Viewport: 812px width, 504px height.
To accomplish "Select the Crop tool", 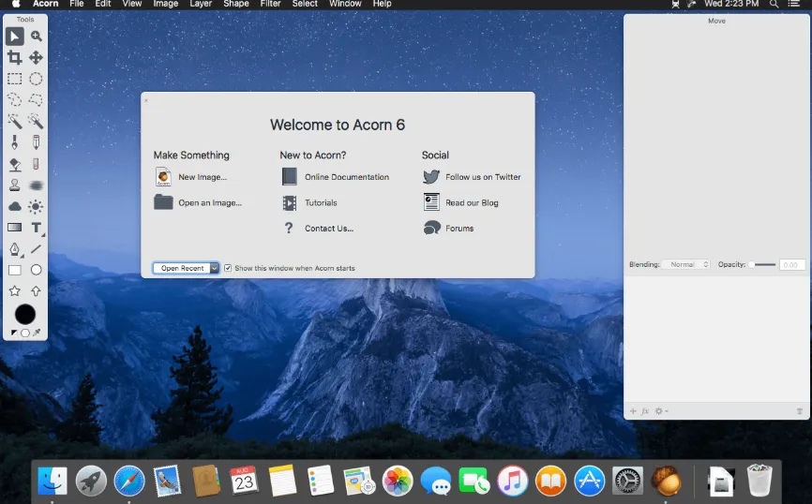I will [14, 57].
